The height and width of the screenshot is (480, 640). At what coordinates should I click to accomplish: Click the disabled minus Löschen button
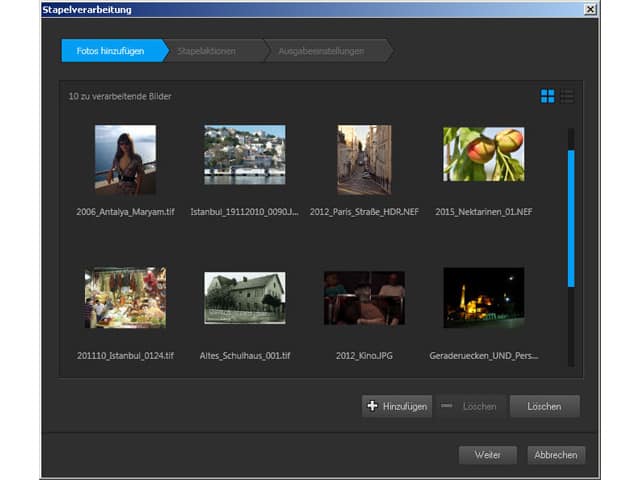(x=470, y=406)
